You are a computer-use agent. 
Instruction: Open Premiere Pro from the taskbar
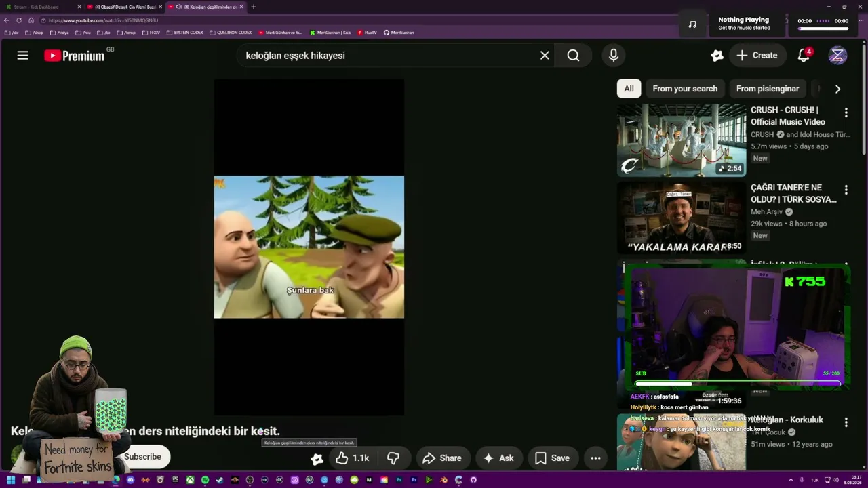pyautogui.click(x=414, y=480)
